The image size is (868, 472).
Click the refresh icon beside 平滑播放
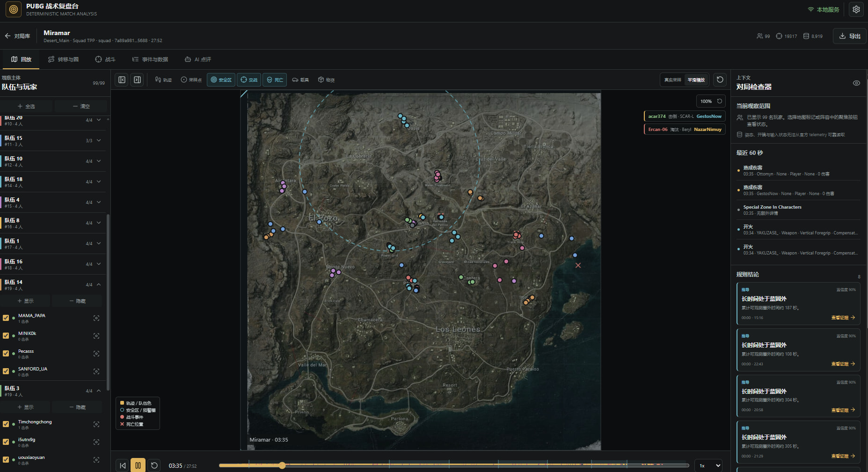point(720,80)
